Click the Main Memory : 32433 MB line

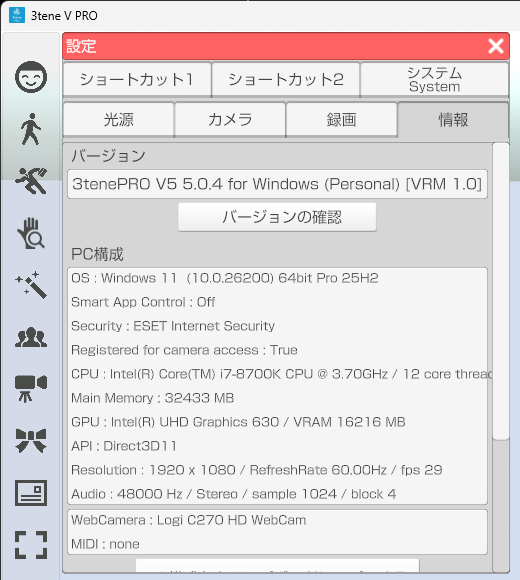click(x=152, y=398)
